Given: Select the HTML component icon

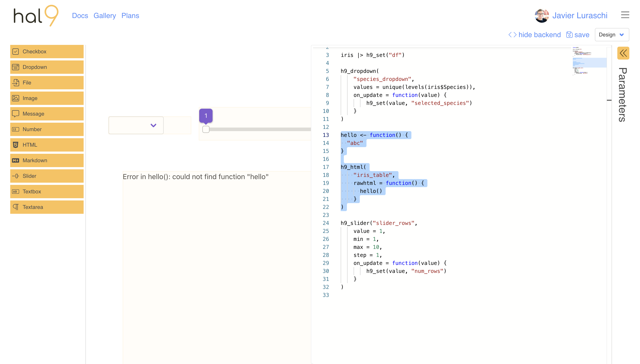Looking at the screenshot, I should (x=16, y=145).
